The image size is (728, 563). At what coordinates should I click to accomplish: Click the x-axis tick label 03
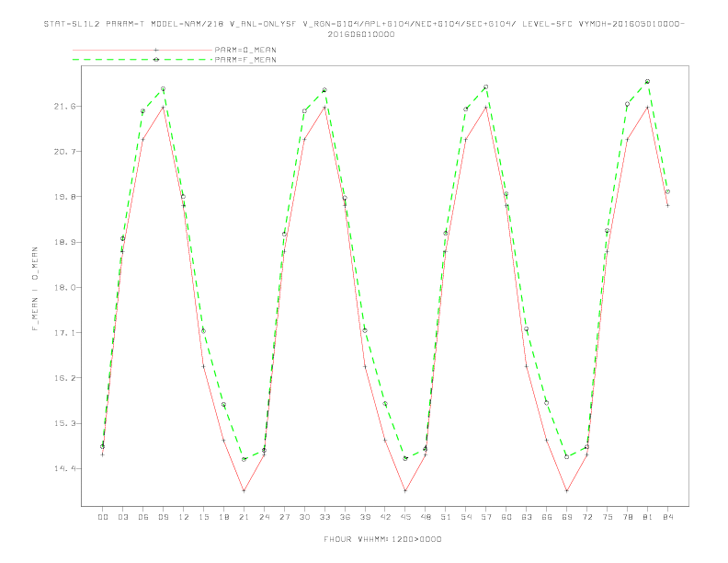pyautogui.click(x=122, y=517)
